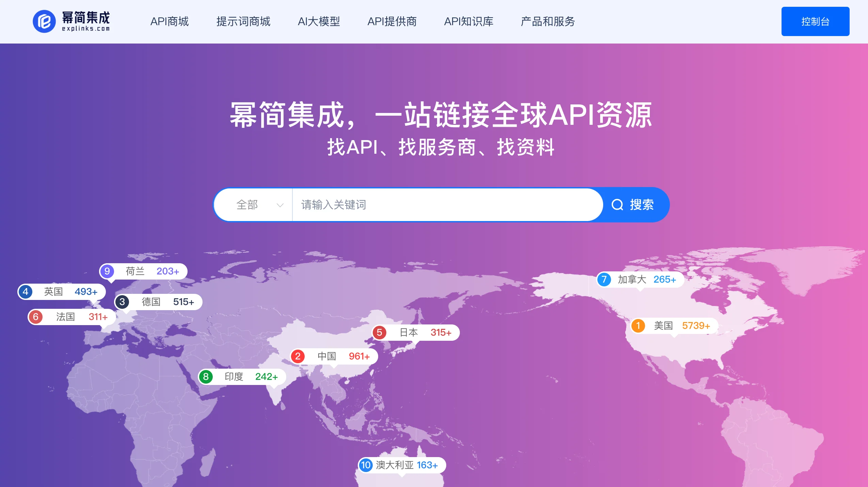Open the 全部 dropdown chevron arrow
The height and width of the screenshot is (487, 868).
point(279,205)
